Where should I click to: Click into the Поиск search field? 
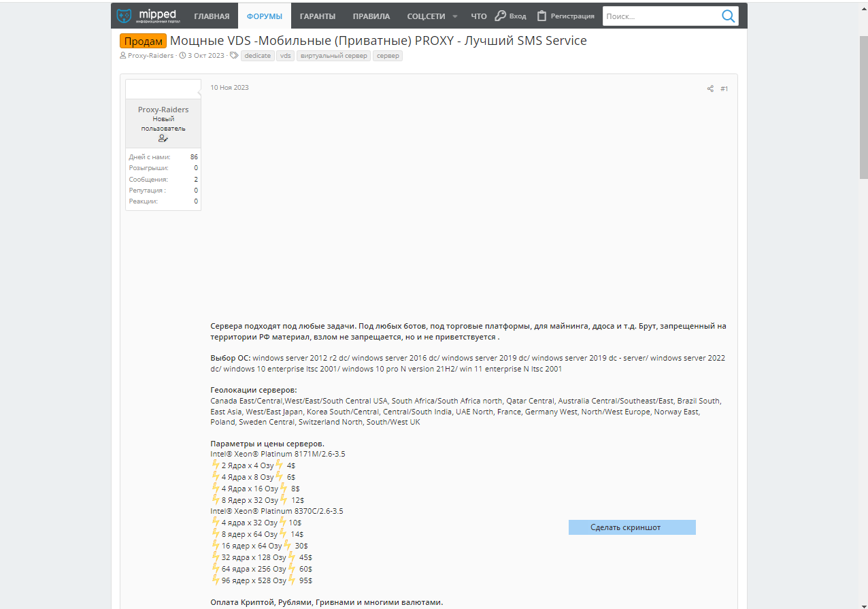[x=660, y=16]
